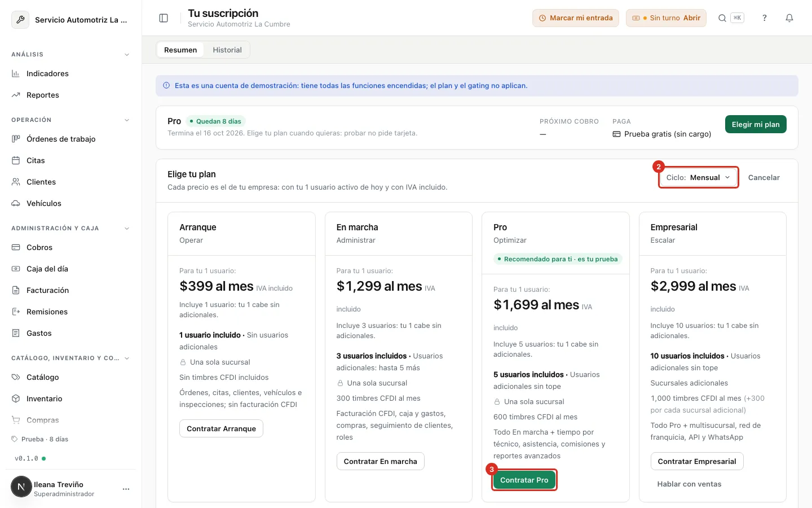Click Contratar En marcha
The image size is (812, 508).
click(381, 461)
